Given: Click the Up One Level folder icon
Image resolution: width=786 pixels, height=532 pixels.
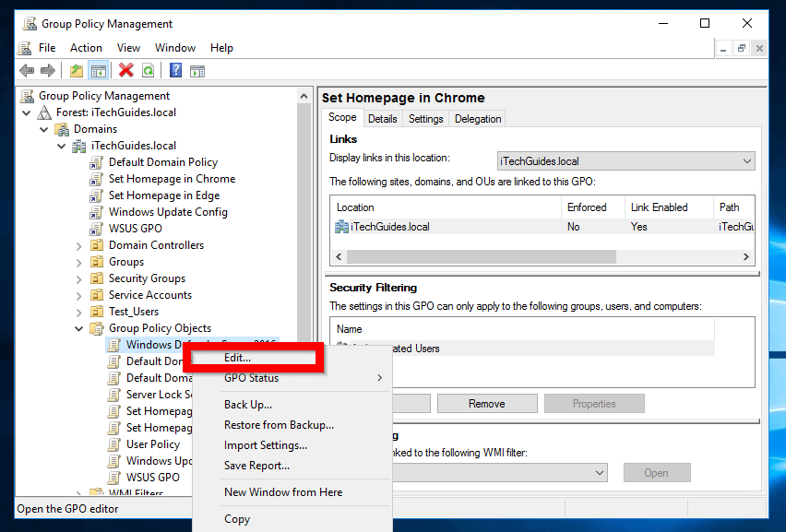Looking at the screenshot, I should coord(77,71).
